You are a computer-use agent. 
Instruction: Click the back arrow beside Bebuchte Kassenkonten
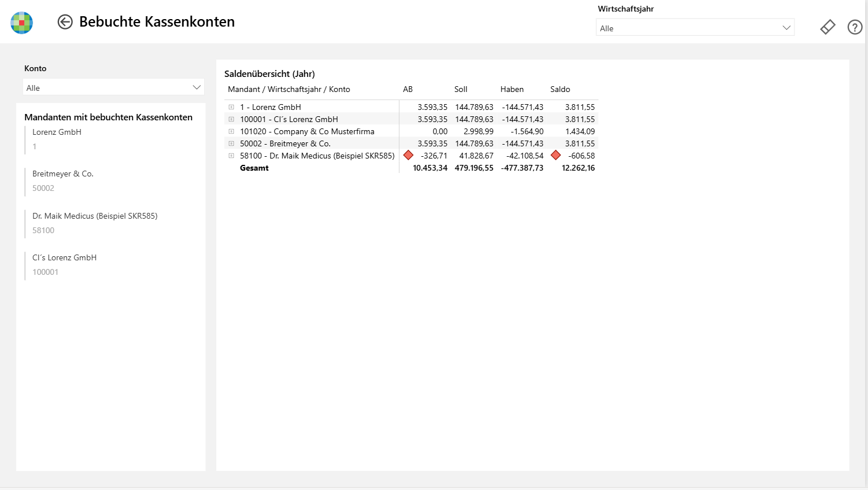tap(65, 22)
